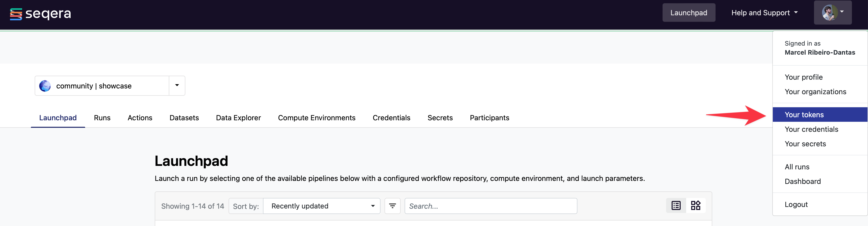Toggle the table layout for pipeline listing

point(675,205)
